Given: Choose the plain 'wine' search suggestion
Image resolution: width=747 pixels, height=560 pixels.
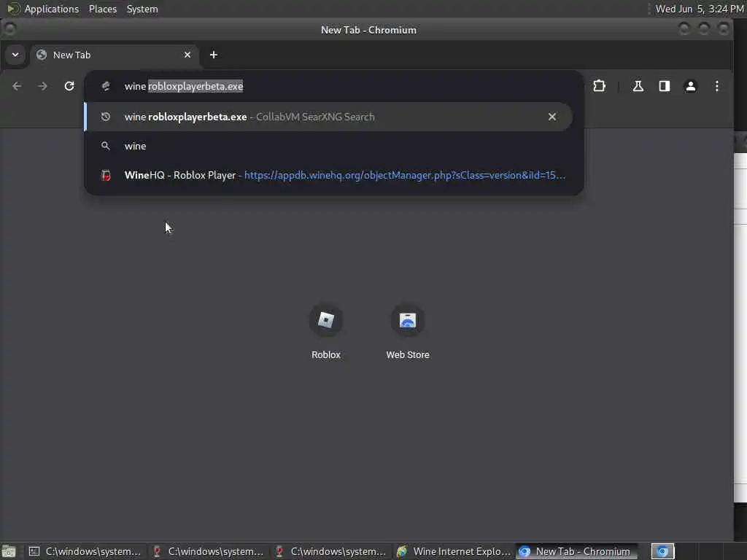Looking at the screenshot, I should (x=328, y=146).
